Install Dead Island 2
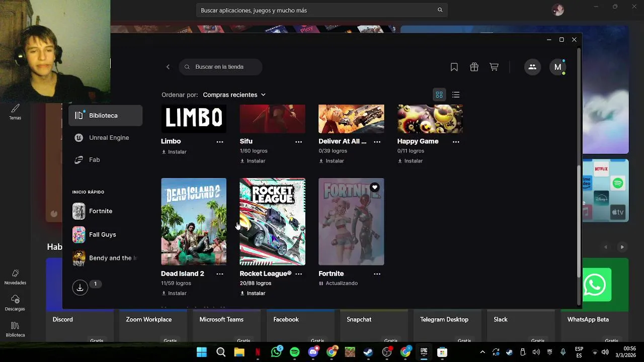This screenshot has height=362, width=644. 174,293
